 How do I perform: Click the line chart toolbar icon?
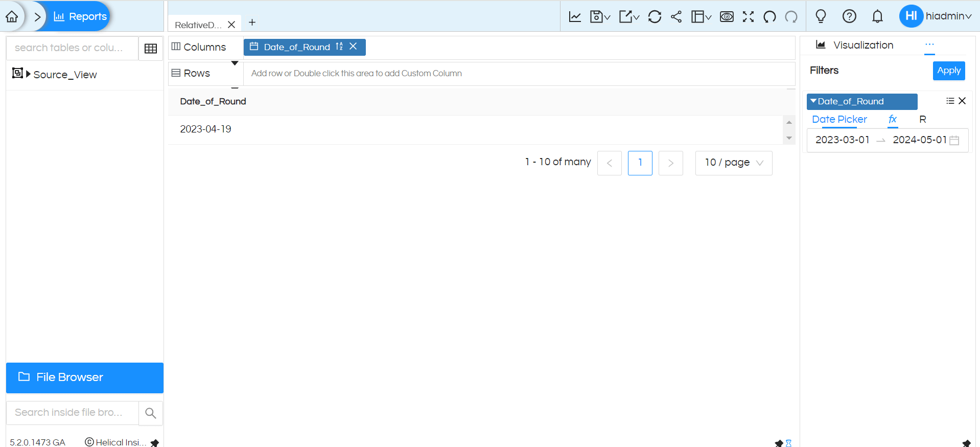click(575, 16)
